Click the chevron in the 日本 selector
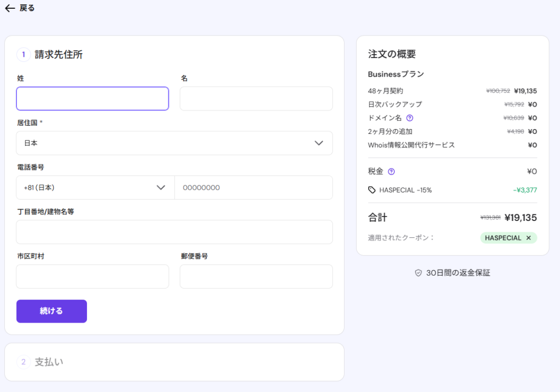560x392 pixels. 319,143
